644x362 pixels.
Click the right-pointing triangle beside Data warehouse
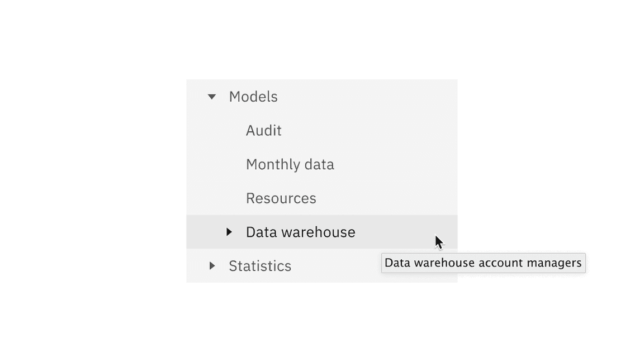[x=229, y=232]
